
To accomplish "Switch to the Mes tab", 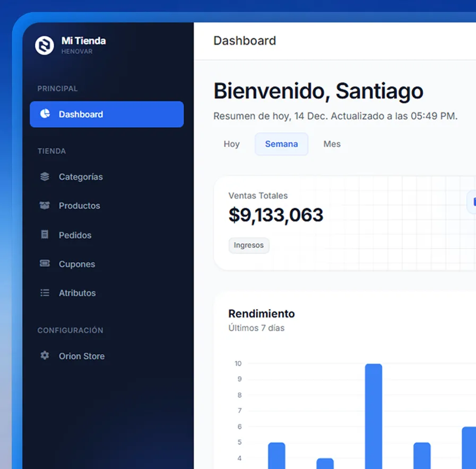I will (332, 144).
